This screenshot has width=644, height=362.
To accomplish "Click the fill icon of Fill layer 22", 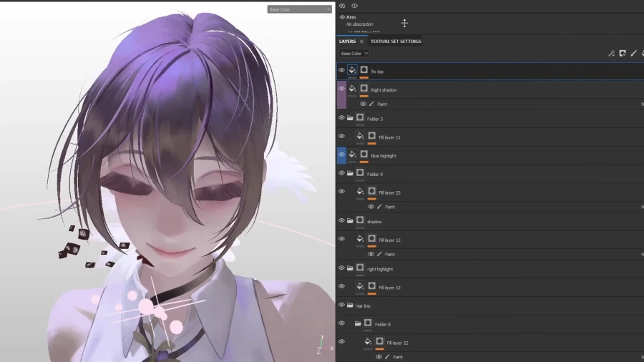I will (x=368, y=342).
